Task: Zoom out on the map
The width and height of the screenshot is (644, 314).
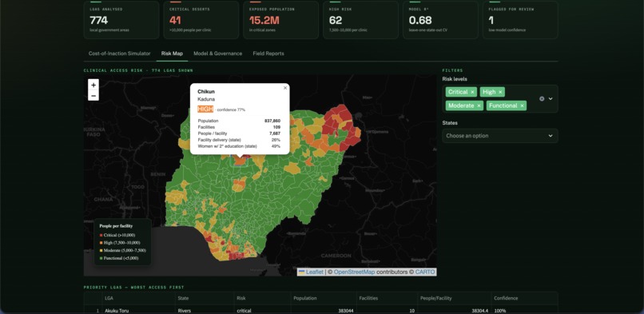Action: (x=93, y=96)
